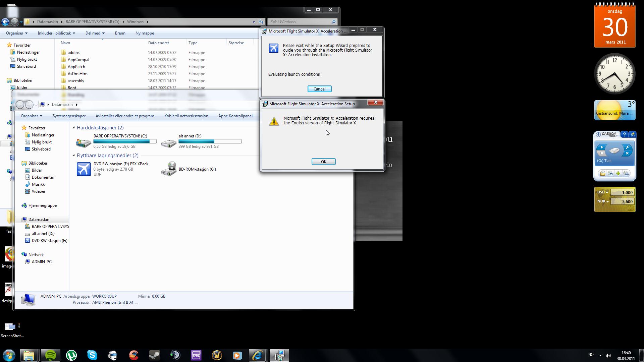The width and height of the screenshot is (644, 362).
Task: Click the Navn column header
Action: [x=65, y=43]
